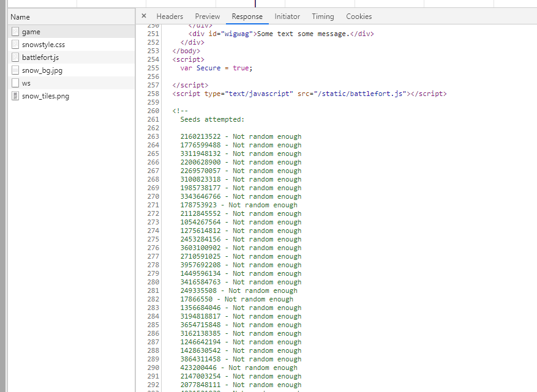The image size is (537, 392).
Task: Open the Cookies tab
Action: point(359,17)
